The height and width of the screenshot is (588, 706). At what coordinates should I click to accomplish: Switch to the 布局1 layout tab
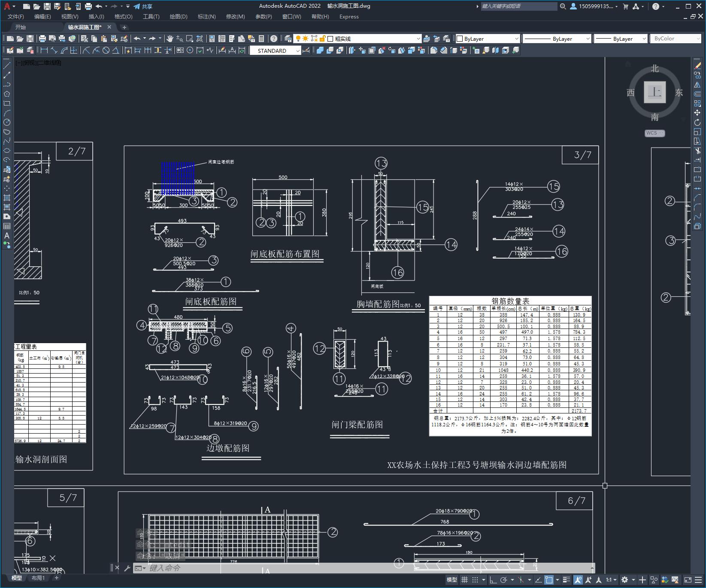tap(38, 578)
